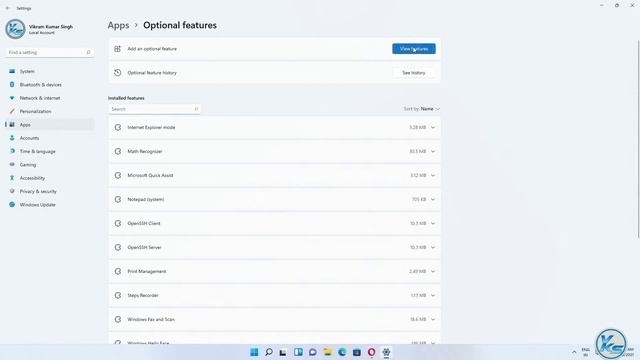Open Bluetooth & devices settings
Screen dimensions: 640x360
coord(50,84)
